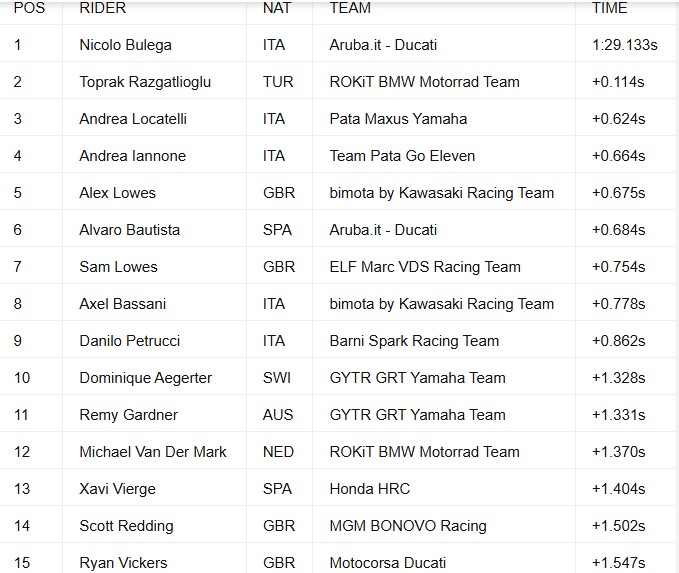This screenshot has width=679, height=573.
Task: Click the RIDER column header
Action: [103, 8]
